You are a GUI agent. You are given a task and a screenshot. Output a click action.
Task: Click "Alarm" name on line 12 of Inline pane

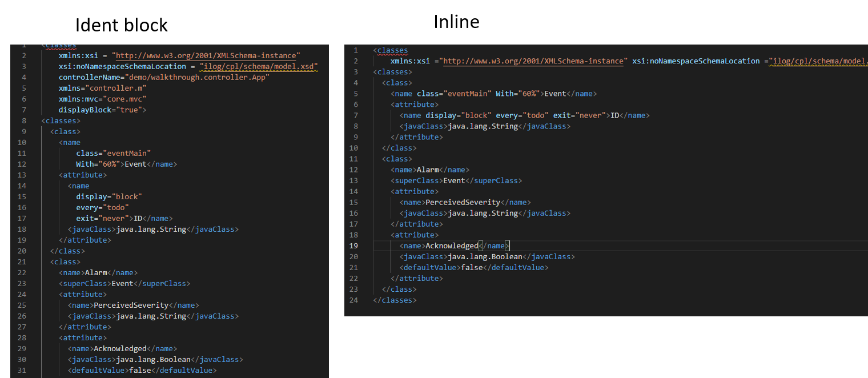point(428,170)
